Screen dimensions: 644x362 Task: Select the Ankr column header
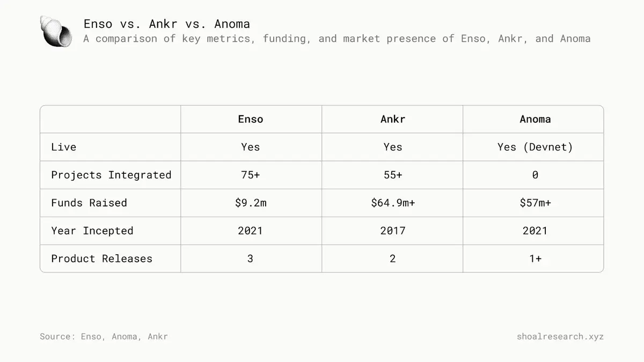pyautogui.click(x=393, y=119)
